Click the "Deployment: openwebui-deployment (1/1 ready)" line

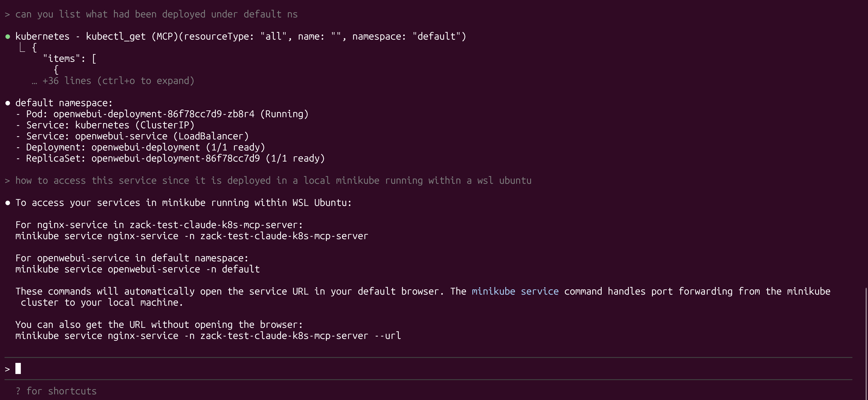coord(145,148)
